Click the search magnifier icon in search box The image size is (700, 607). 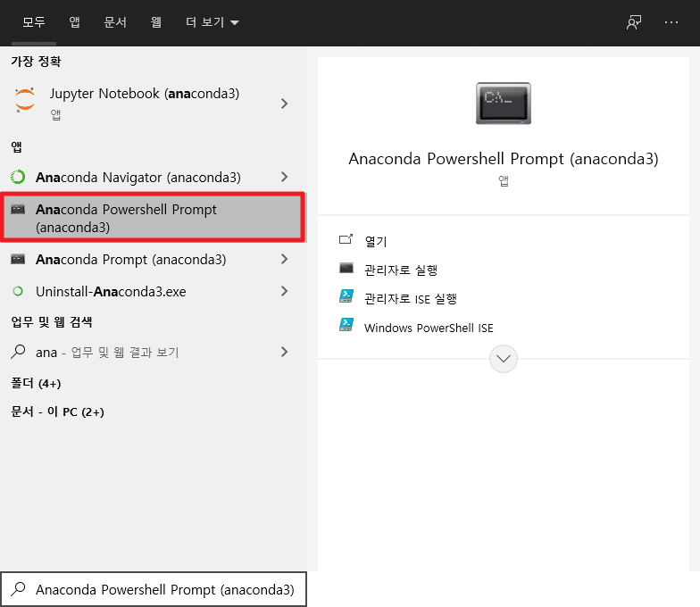[x=18, y=589]
